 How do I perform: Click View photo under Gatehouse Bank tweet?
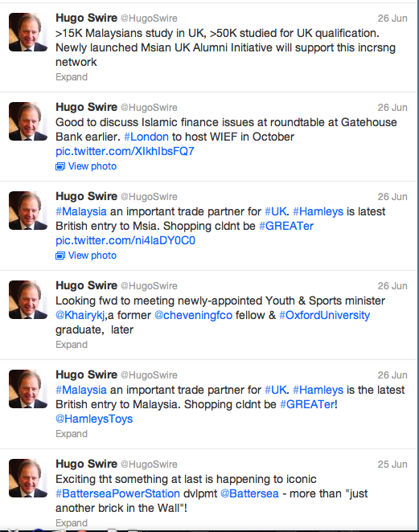[92, 166]
